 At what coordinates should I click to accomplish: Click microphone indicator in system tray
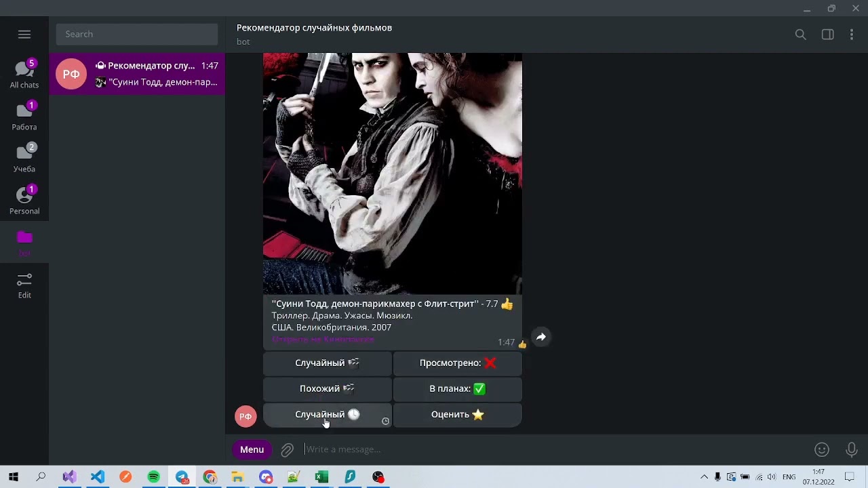[x=717, y=477]
